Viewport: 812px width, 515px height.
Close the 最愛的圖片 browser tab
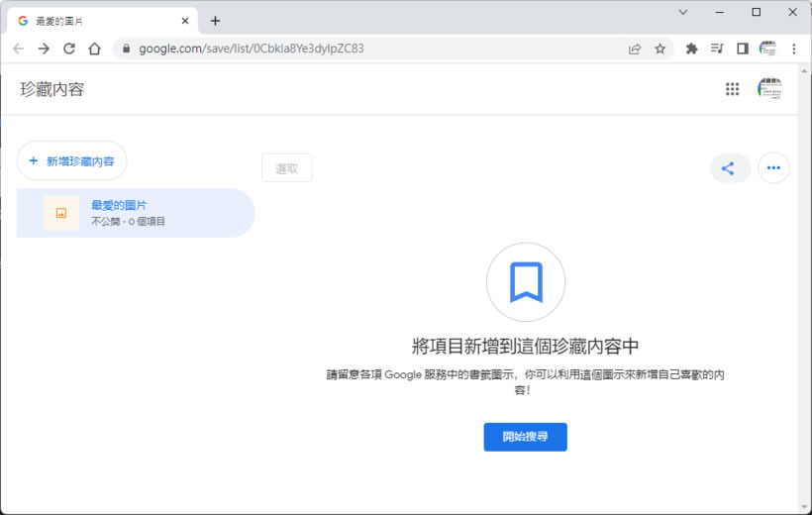click(185, 21)
